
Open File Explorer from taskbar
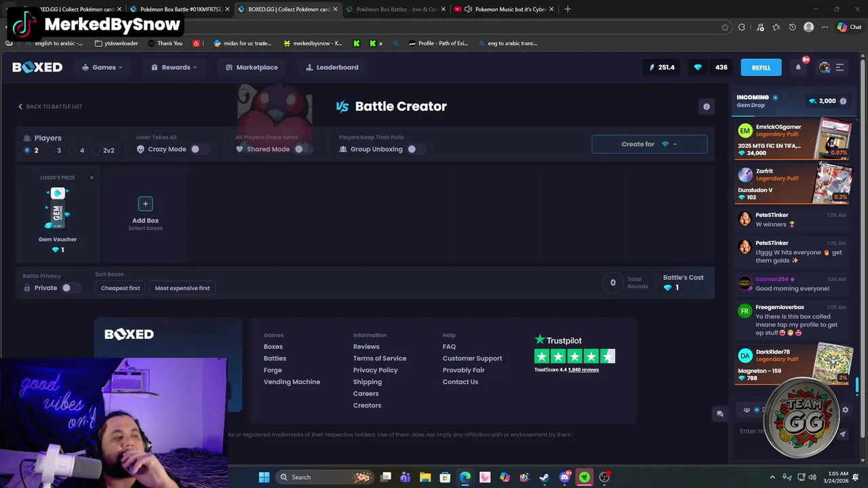tap(425, 477)
